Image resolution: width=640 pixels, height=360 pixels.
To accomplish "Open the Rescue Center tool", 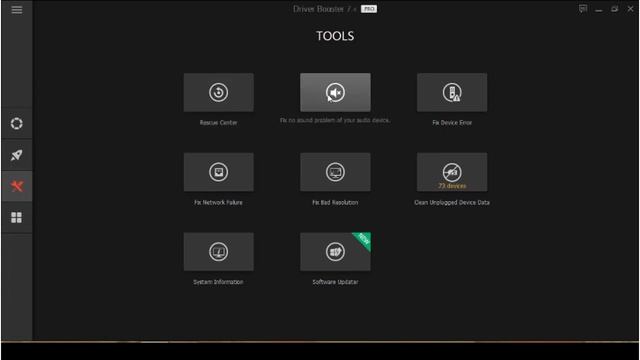I will coord(218,93).
